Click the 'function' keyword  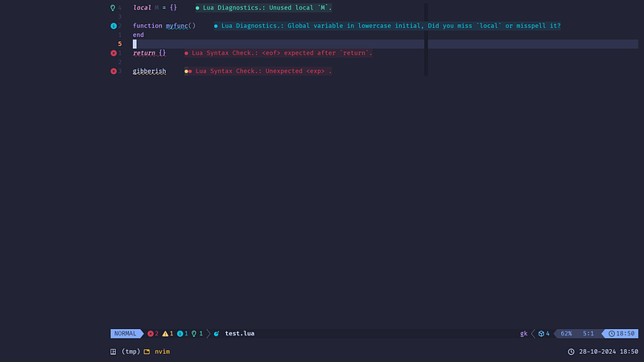(147, 26)
